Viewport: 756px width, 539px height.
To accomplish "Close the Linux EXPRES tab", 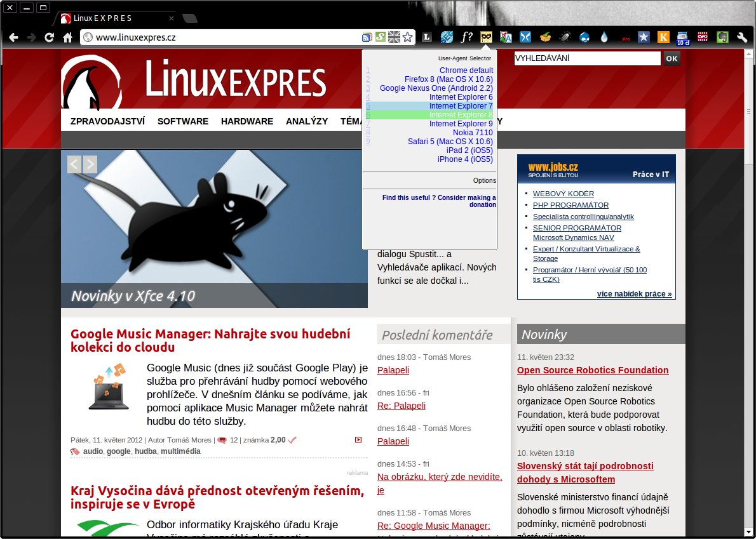I will (172, 18).
